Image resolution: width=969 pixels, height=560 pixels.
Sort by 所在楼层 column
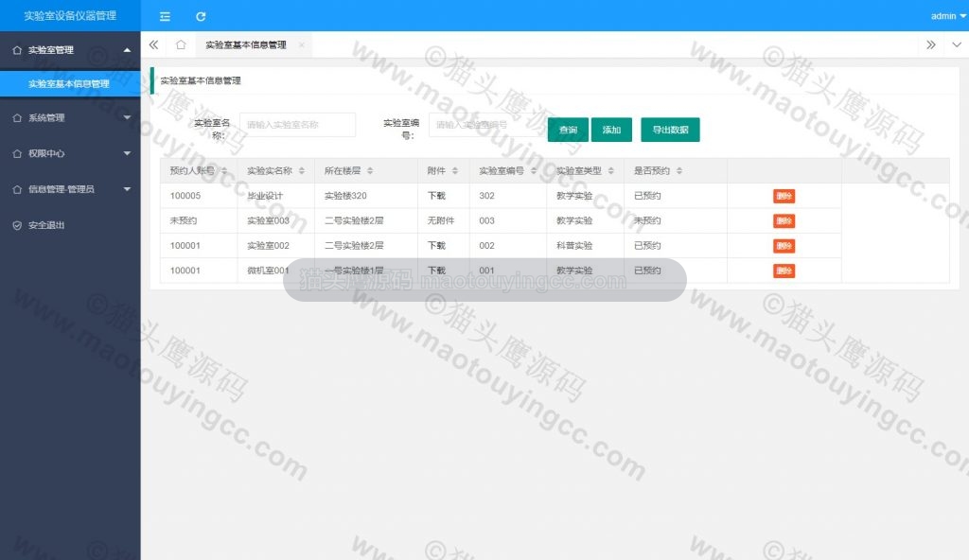(x=370, y=170)
